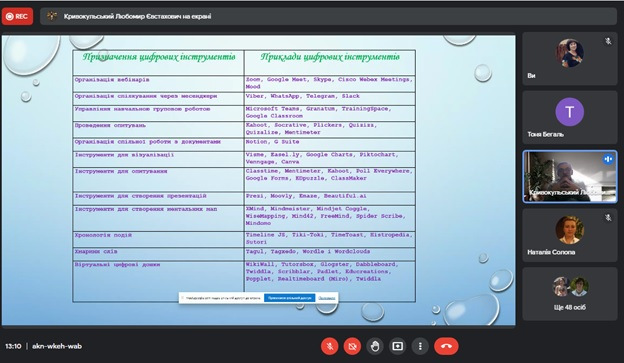Select Наталія Солопа's participant tile

click(569, 235)
